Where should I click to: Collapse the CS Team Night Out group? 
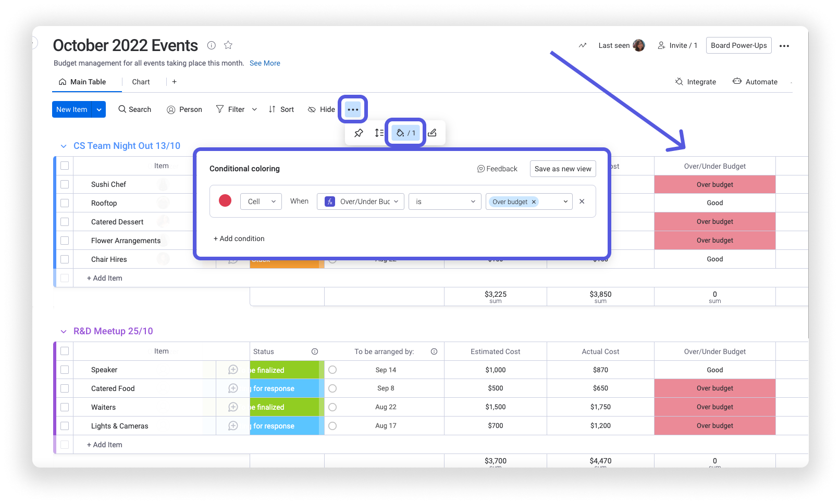coord(64,146)
